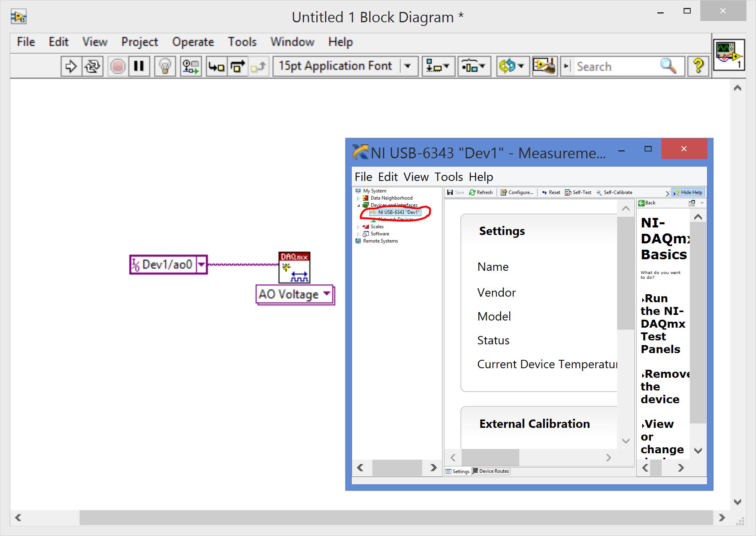
Task: Select the DAQmx Create Channel node
Action: click(x=294, y=268)
